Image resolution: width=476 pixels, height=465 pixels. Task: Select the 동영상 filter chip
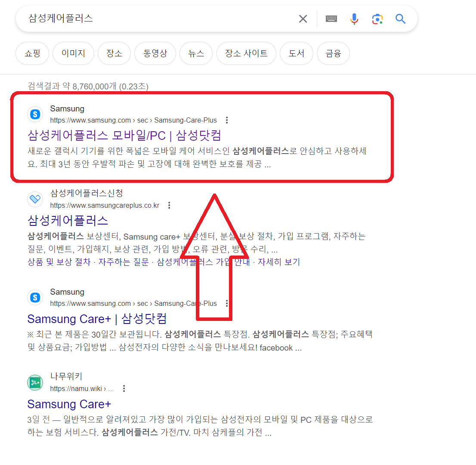coord(155,53)
